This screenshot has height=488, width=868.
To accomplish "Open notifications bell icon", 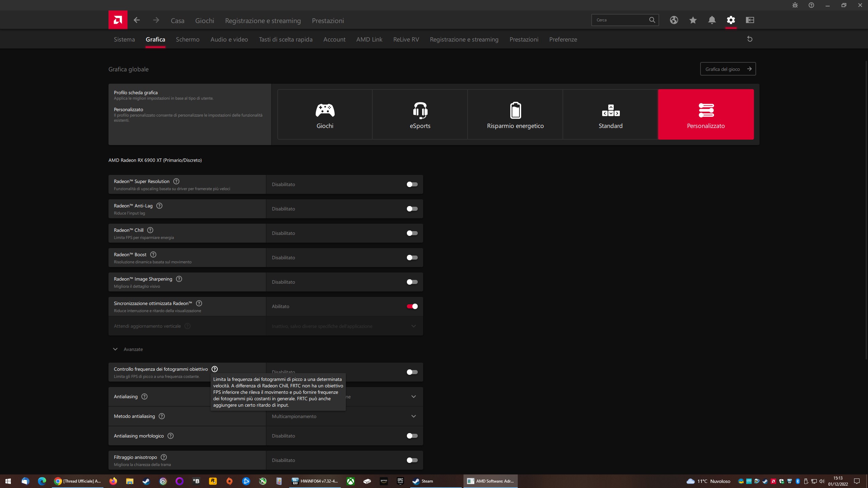I will (712, 20).
